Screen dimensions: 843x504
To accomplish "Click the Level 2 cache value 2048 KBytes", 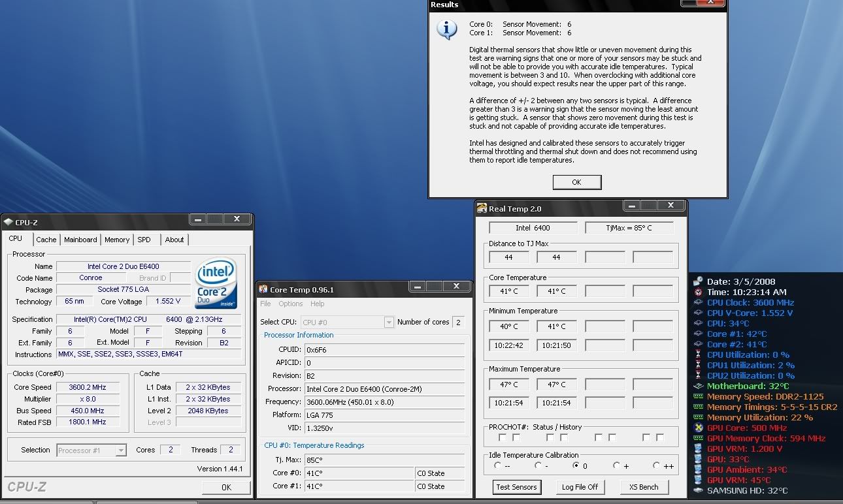I will click(x=208, y=411).
